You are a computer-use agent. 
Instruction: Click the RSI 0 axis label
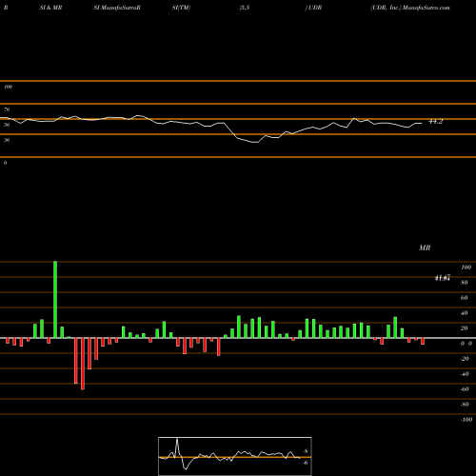[x=5, y=163]
